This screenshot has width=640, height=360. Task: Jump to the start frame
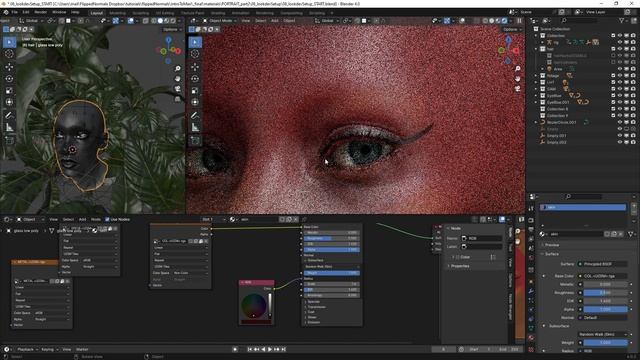250,349
